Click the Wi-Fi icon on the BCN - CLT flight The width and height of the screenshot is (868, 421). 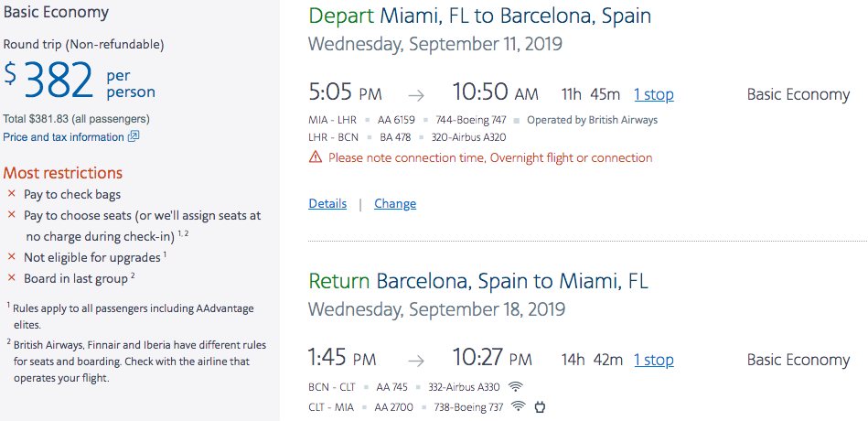click(x=517, y=386)
